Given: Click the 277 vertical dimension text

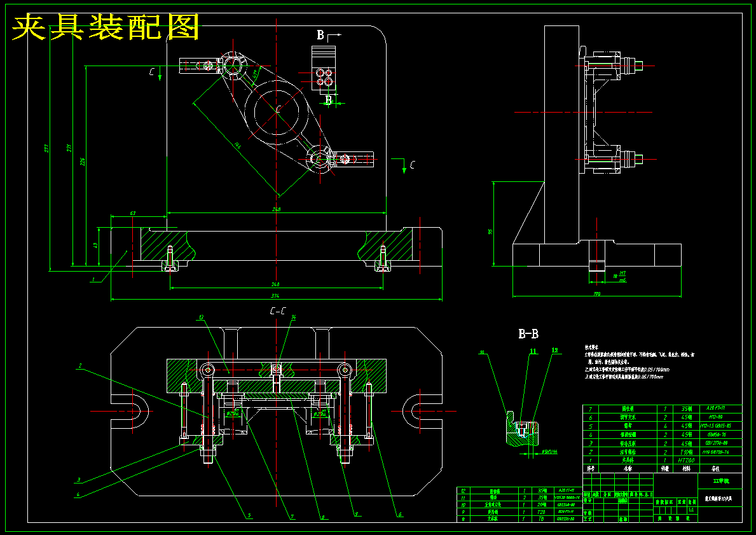Looking at the screenshot, I should [47, 149].
